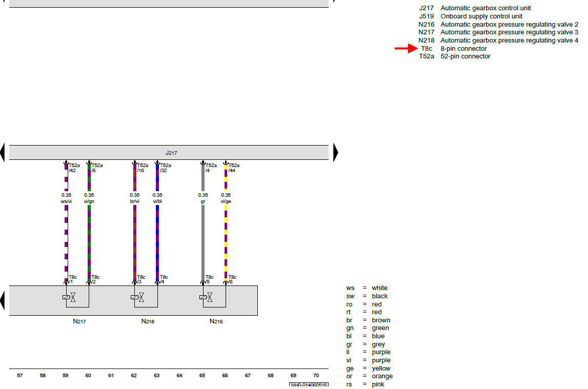588x389 pixels.
Task: Click the T8c /3 connector pin label
Action: pos(140,279)
